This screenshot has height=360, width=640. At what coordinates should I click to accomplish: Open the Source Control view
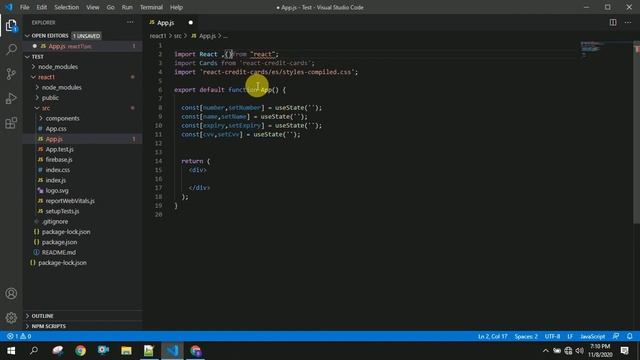11,74
